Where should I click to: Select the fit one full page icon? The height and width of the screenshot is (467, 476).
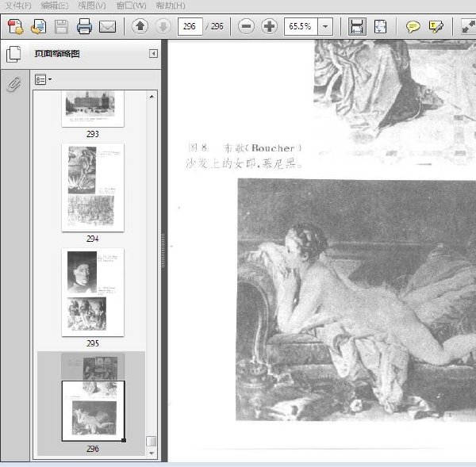(x=380, y=26)
